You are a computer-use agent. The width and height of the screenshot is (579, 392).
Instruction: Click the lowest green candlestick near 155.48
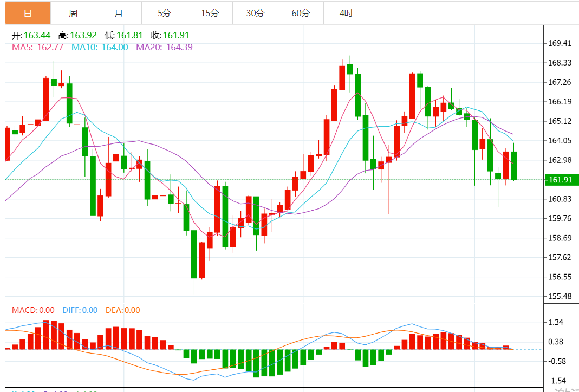(194, 254)
